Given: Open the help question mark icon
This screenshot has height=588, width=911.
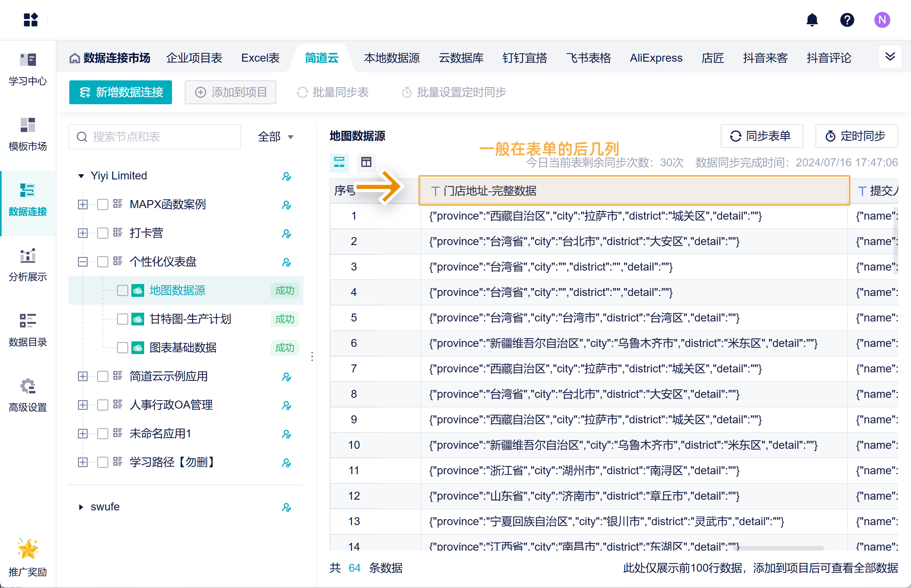Looking at the screenshot, I should [847, 20].
